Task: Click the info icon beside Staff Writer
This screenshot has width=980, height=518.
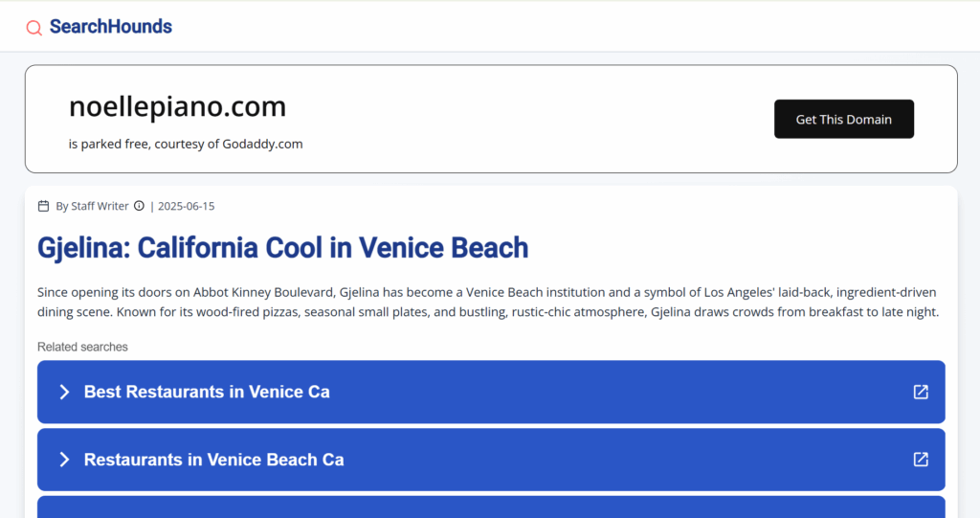Action: [139, 206]
